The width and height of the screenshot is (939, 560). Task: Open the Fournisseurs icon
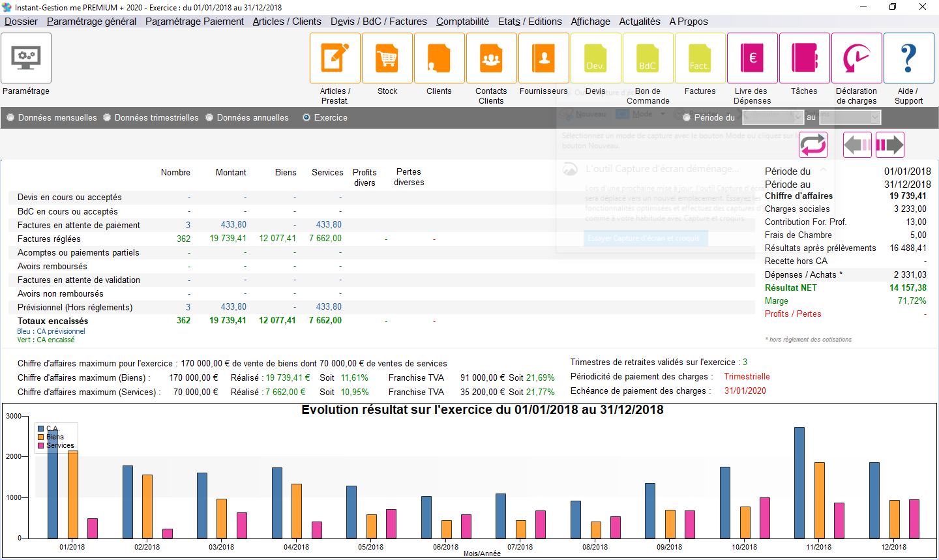[544, 58]
